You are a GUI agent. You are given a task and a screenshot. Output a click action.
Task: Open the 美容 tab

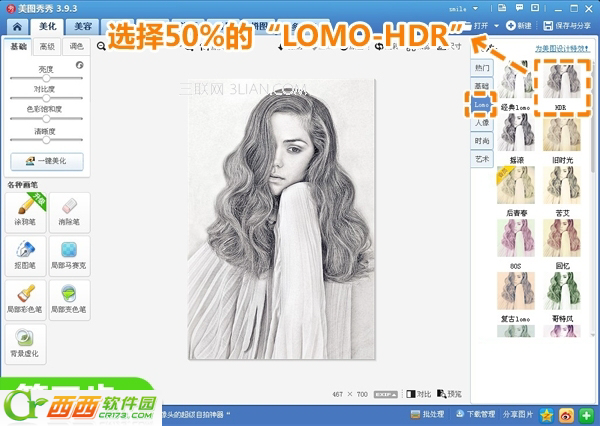tap(83, 26)
